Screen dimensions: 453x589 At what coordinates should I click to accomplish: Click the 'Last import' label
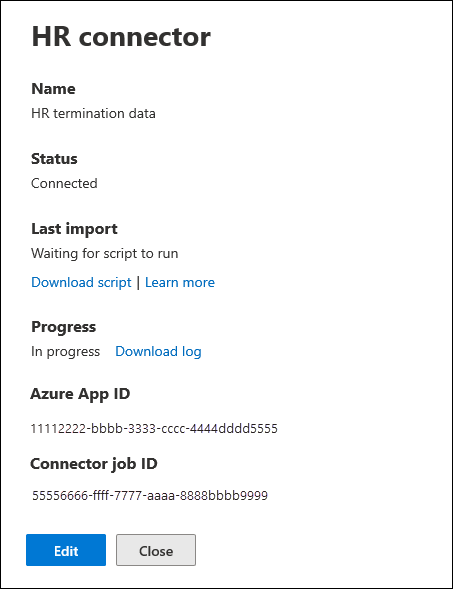(74, 229)
